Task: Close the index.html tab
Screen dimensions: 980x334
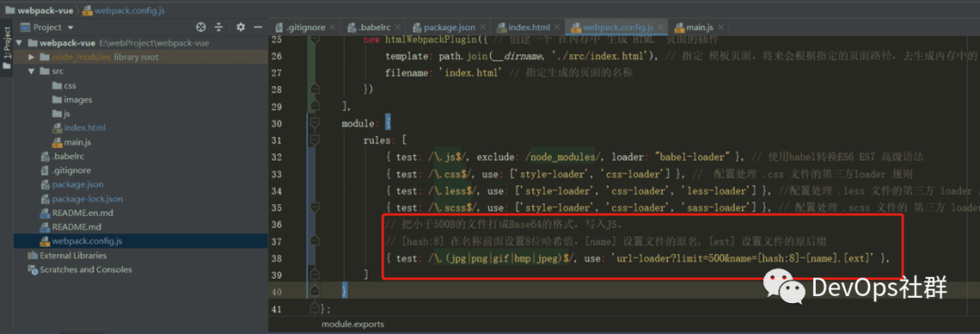Action: click(x=556, y=27)
